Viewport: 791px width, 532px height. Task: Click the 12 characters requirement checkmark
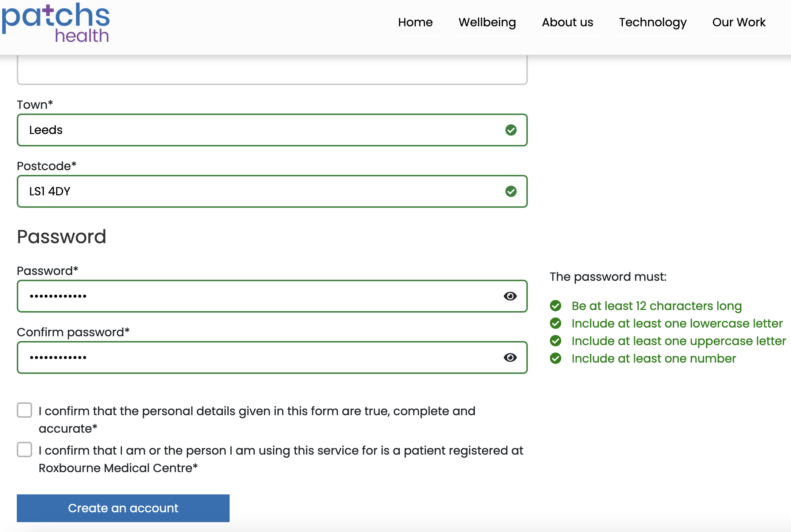coord(556,306)
